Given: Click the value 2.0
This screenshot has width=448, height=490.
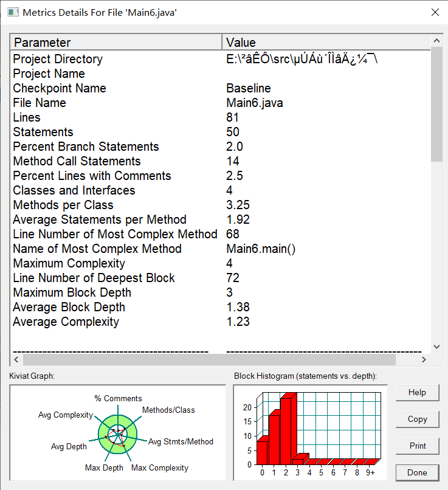Looking at the screenshot, I should [x=235, y=147].
